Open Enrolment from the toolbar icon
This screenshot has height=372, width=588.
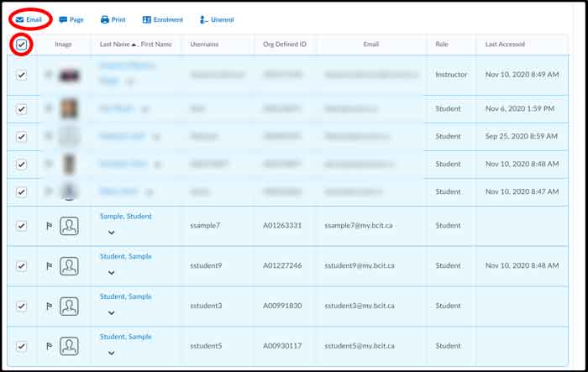[147, 18]
